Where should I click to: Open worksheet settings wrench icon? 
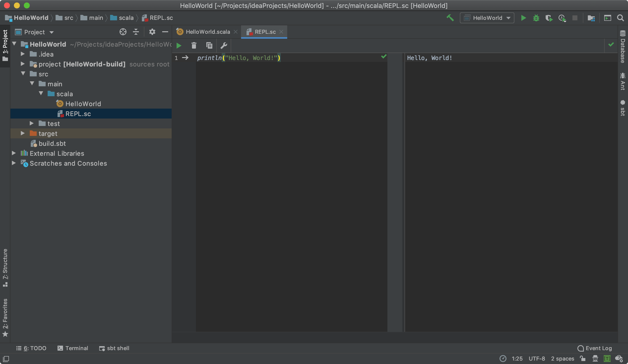[224, 46]
